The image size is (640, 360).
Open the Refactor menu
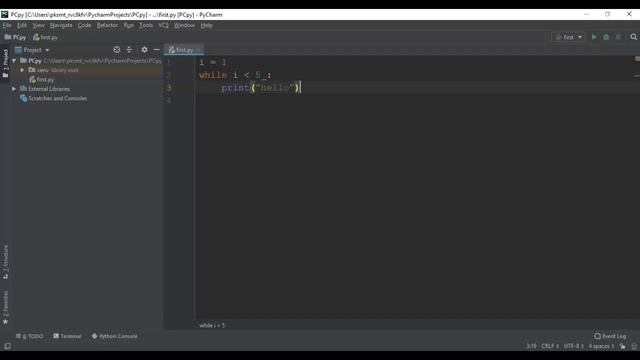(x=107, y=25)
